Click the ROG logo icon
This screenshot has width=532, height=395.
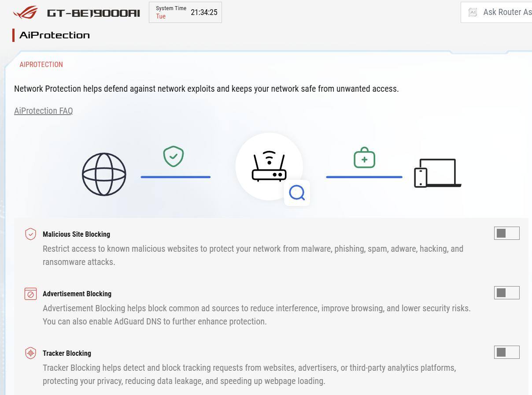click(26, 12)
